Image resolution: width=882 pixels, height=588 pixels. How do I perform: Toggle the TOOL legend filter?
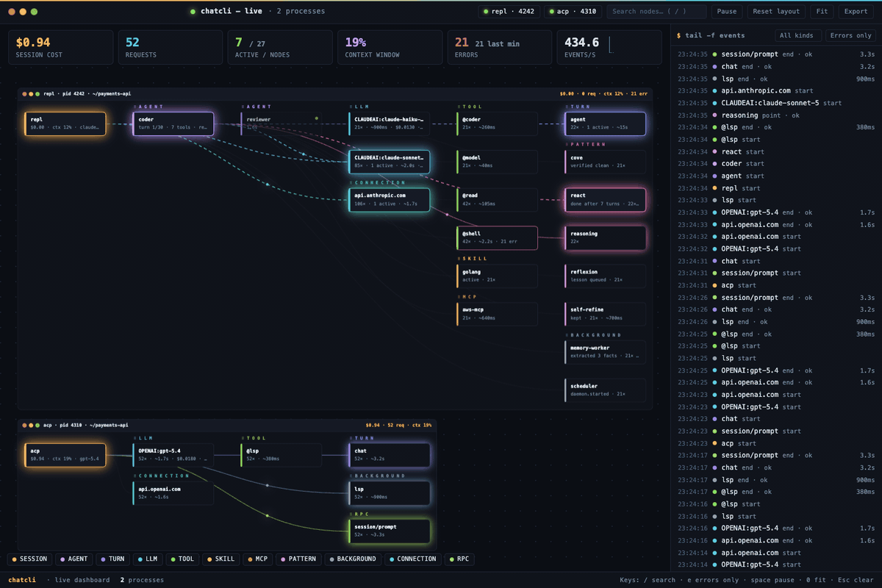(182, 559)
